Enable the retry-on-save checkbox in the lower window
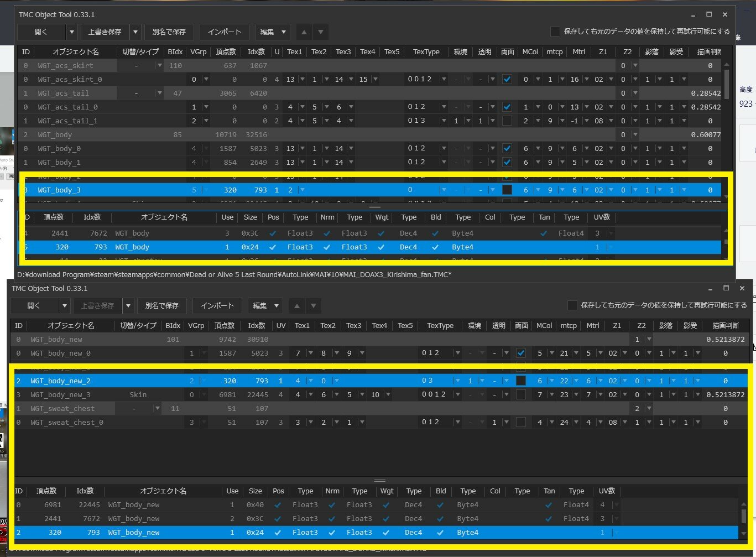The height and width of the screenshot is (557, 756). point(572,305)
